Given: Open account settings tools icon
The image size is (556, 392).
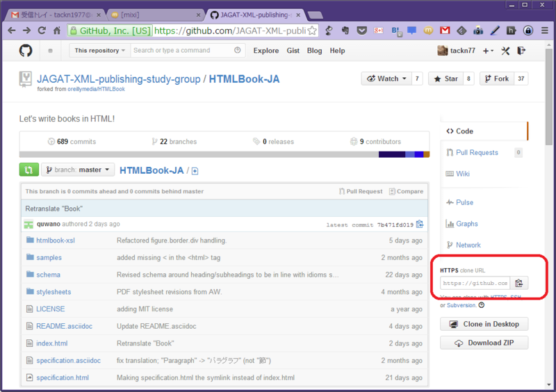Looking at the screenshot, I should (x=505, y=51).
